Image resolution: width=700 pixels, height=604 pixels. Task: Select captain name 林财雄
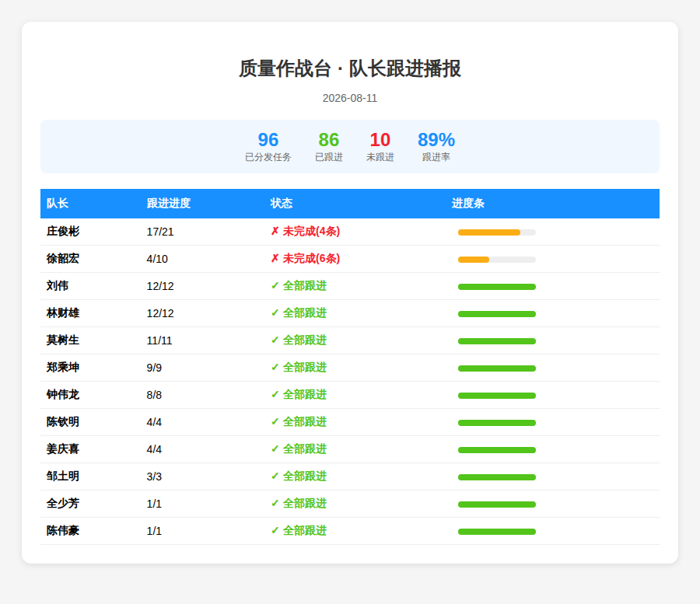[63, 313]
